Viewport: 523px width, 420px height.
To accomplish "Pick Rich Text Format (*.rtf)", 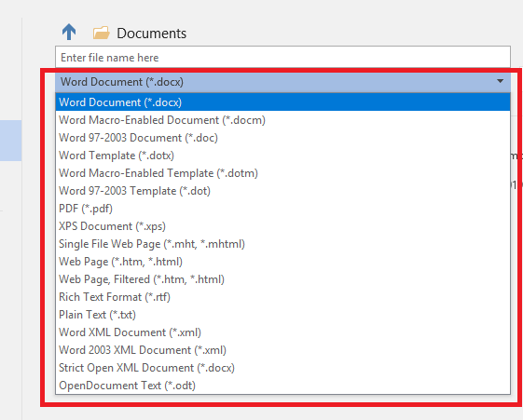I will pos(282,297).
